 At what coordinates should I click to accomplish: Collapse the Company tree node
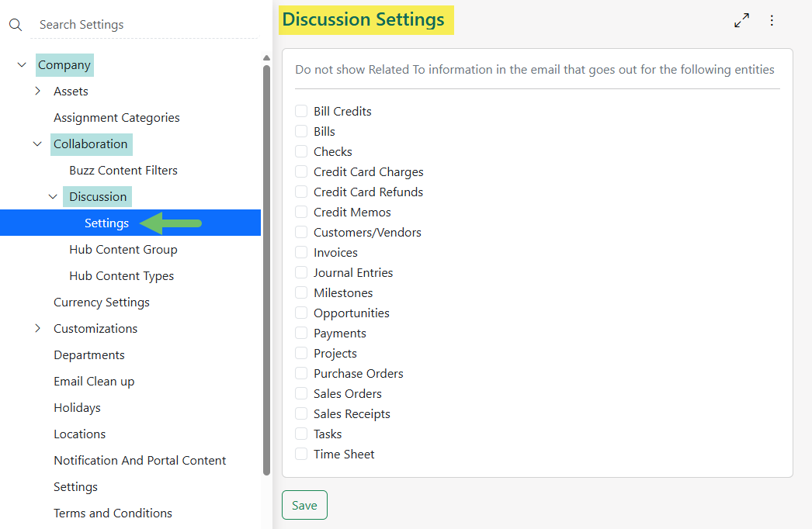click(21, 65)
